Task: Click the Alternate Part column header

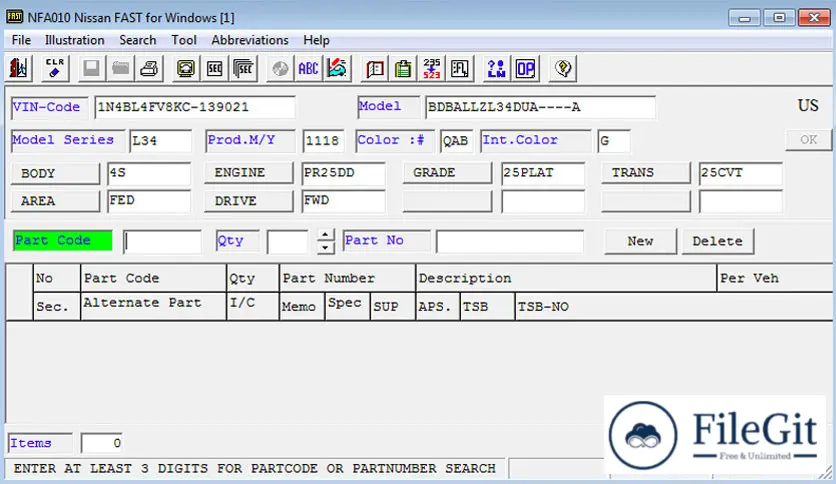Action: tap(154, 306)
